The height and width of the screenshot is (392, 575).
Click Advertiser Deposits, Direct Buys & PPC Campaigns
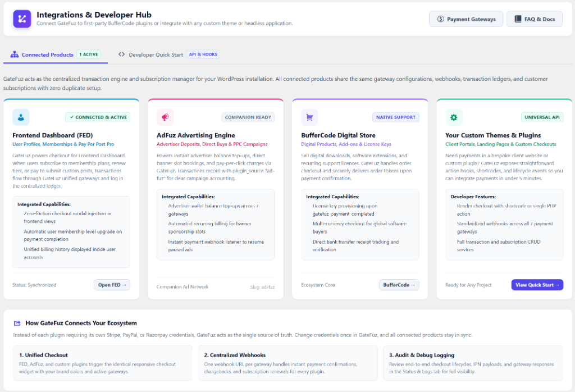pos(212,144)
